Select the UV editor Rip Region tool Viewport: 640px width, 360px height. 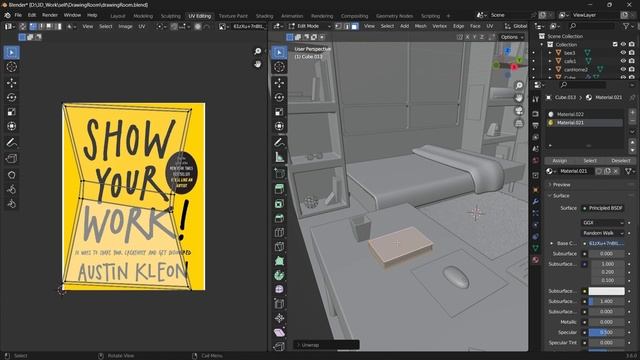click(x=11, y=159)
